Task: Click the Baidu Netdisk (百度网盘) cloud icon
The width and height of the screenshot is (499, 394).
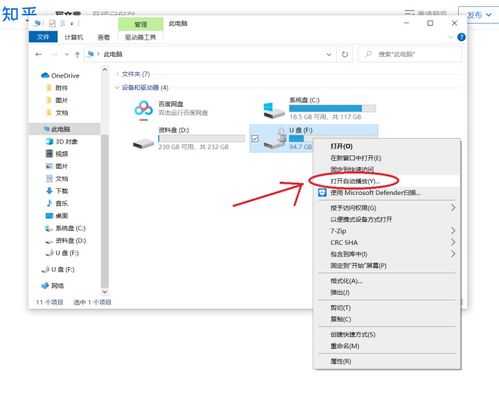Action: click(144, 110)
